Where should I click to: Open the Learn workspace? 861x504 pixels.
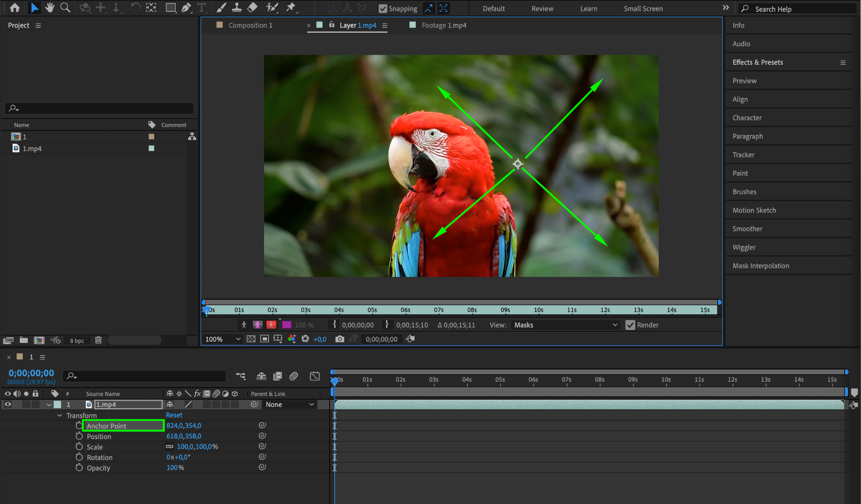[589, 8]
